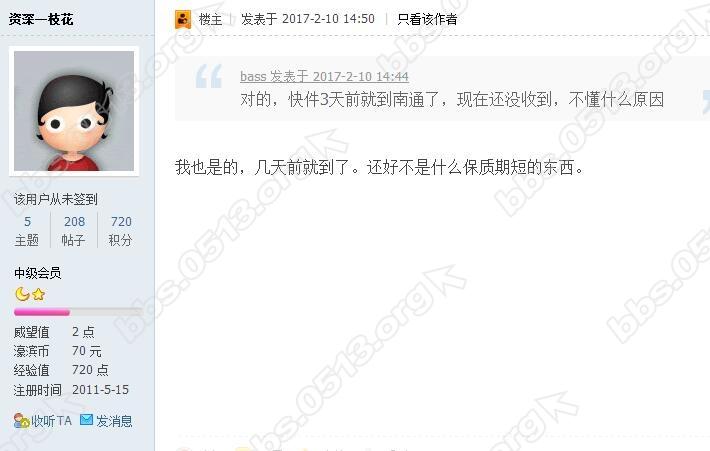The image size is (710, 451).
Task: Click post timestamp 发表于 2017-2-10 14:50
Action: [x=308, y=19]
